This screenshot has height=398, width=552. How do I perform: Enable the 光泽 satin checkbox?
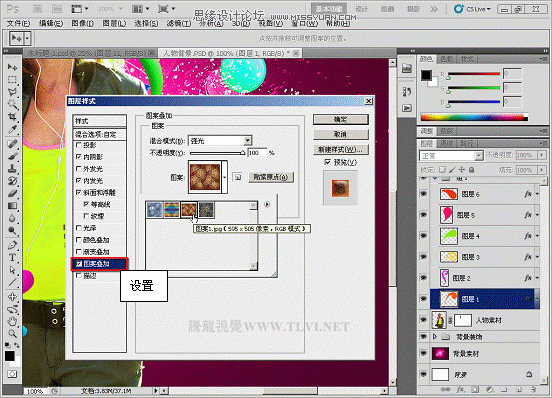click(79, 228)
